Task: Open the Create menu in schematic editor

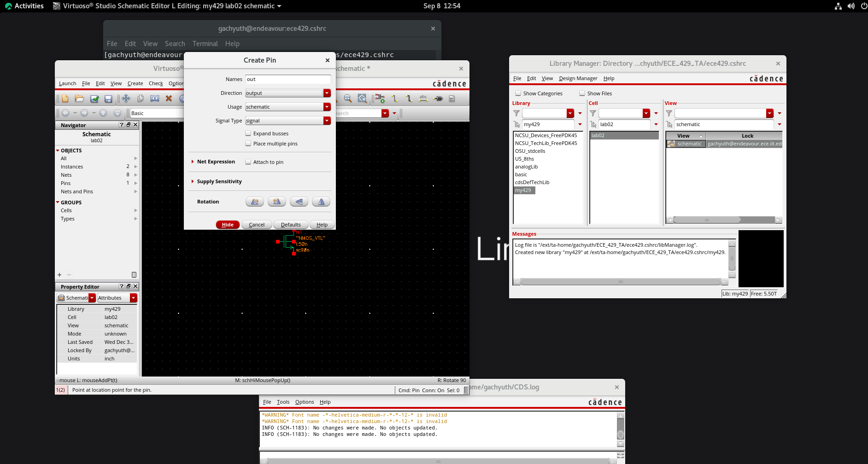Action: (x=135, y=83)
